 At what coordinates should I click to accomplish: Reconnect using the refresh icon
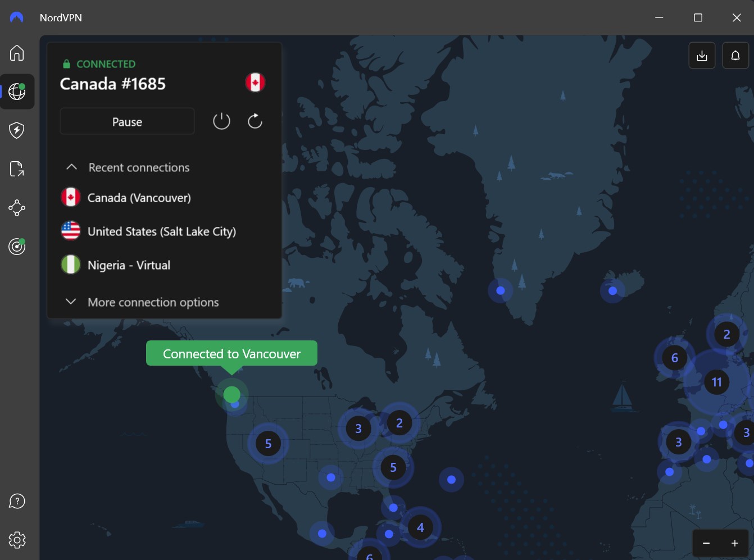point(255,121)
